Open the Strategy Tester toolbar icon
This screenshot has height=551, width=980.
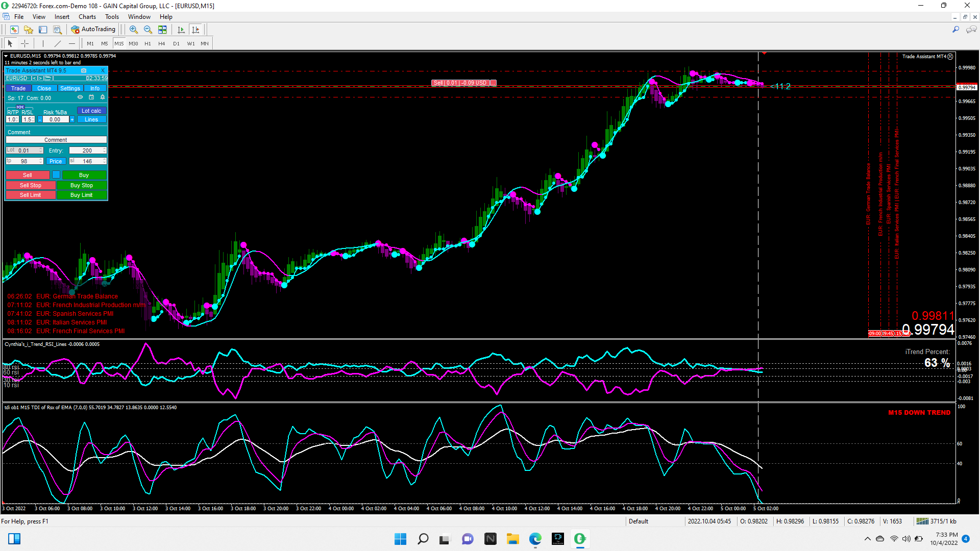[x=57, y=30]
